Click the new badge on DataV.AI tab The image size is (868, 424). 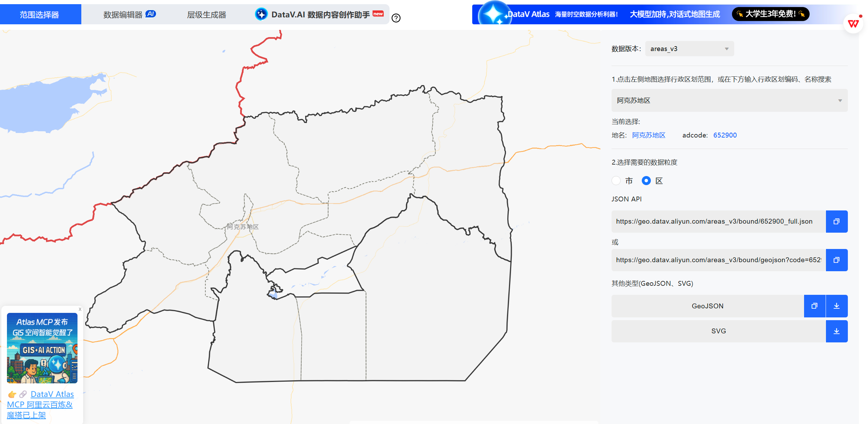click(x=378, y=14)
